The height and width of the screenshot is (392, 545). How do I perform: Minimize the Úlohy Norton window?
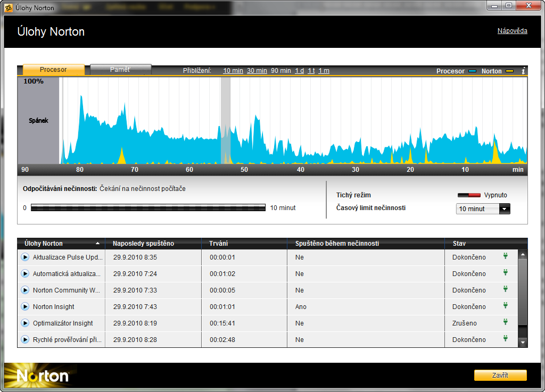coord(494,5)
